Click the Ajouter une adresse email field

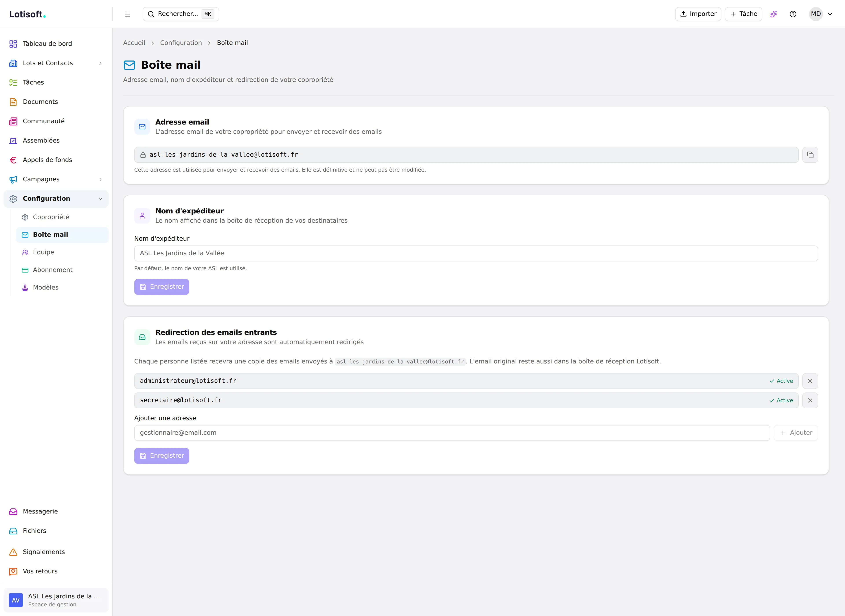[x=452, y=433]
